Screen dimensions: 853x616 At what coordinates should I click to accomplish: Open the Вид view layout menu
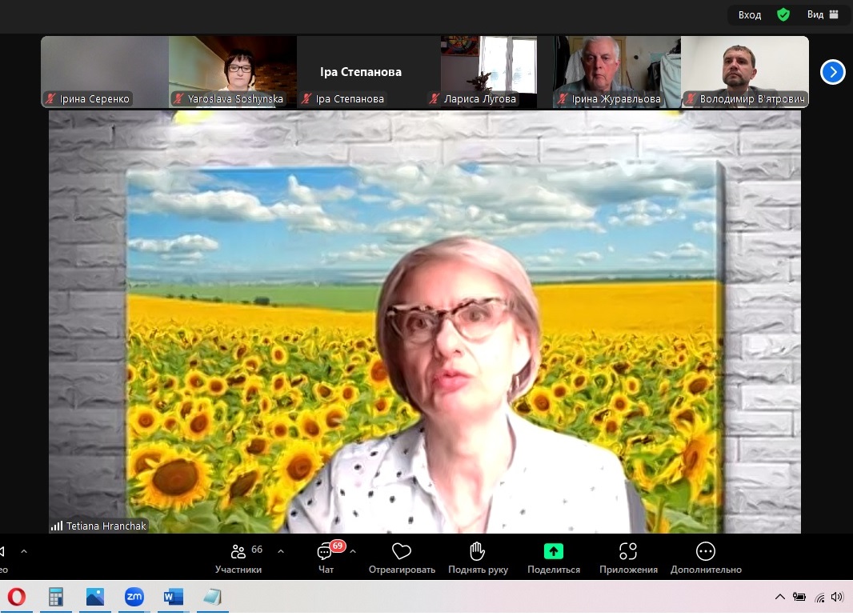click(823, 14)
